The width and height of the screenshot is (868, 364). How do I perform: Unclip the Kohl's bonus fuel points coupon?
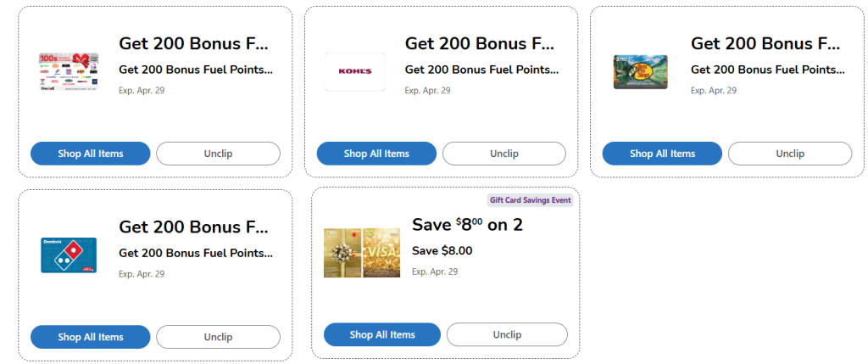coord(504,154)
